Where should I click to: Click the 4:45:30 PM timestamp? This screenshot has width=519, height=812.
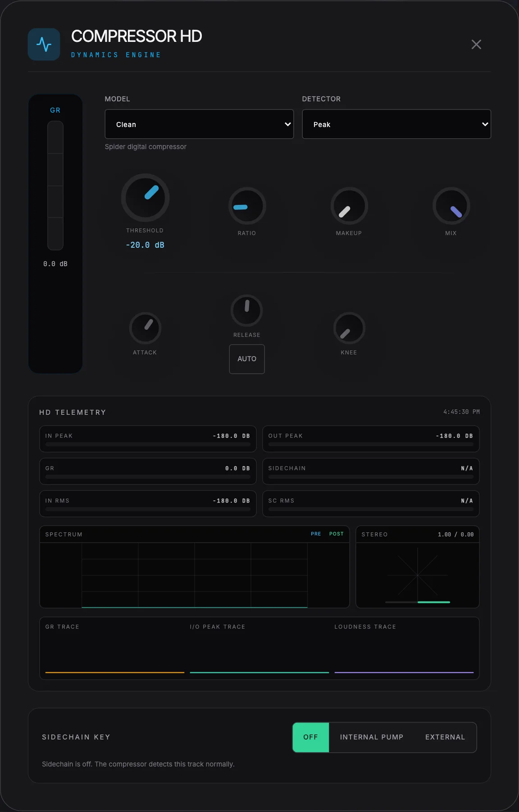pyautogui.click(x=461, y=412)
